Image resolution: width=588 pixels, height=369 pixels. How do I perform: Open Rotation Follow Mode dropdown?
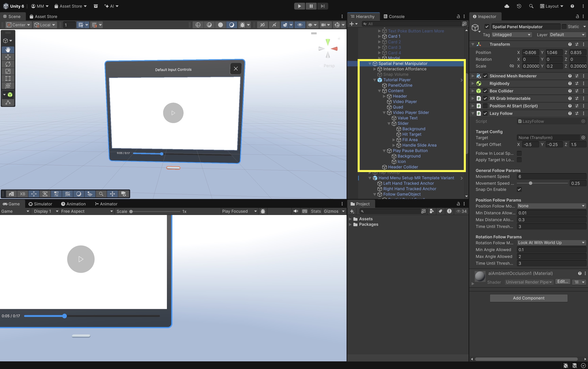(551, 243)
